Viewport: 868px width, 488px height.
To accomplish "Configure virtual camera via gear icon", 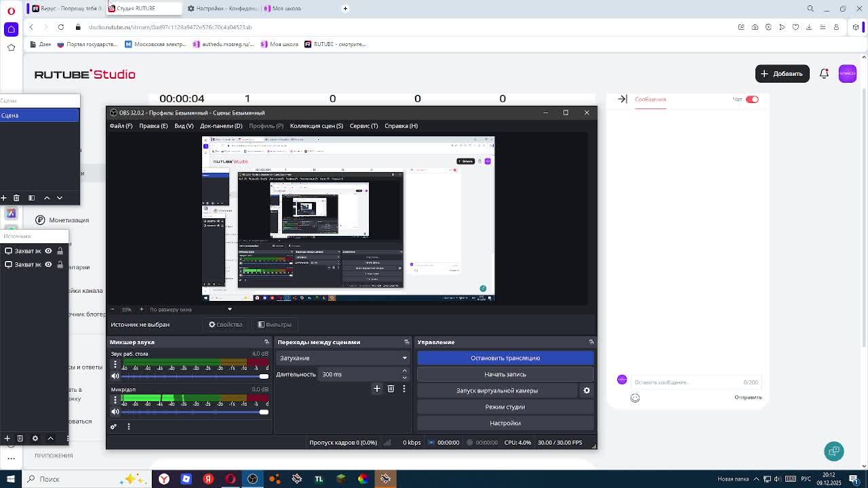I will pyautogui.click(x=587, y=390).
